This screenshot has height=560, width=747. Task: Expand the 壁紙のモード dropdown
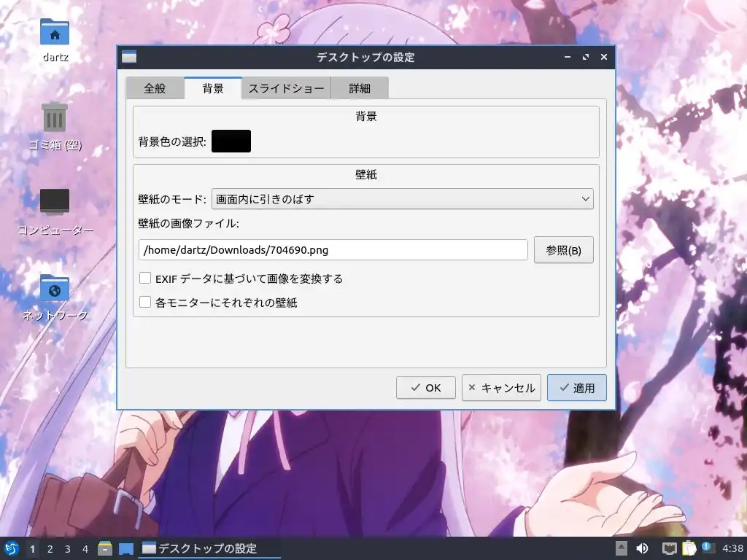(403, 199)
